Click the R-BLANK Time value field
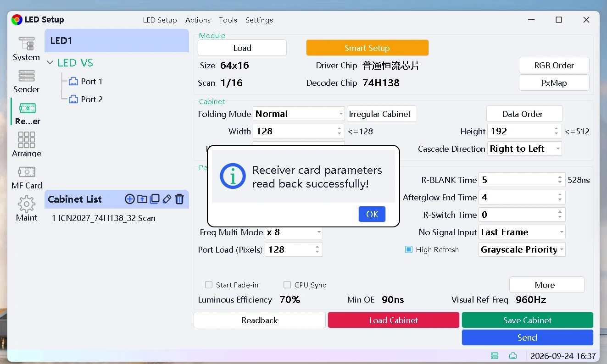 522,180
